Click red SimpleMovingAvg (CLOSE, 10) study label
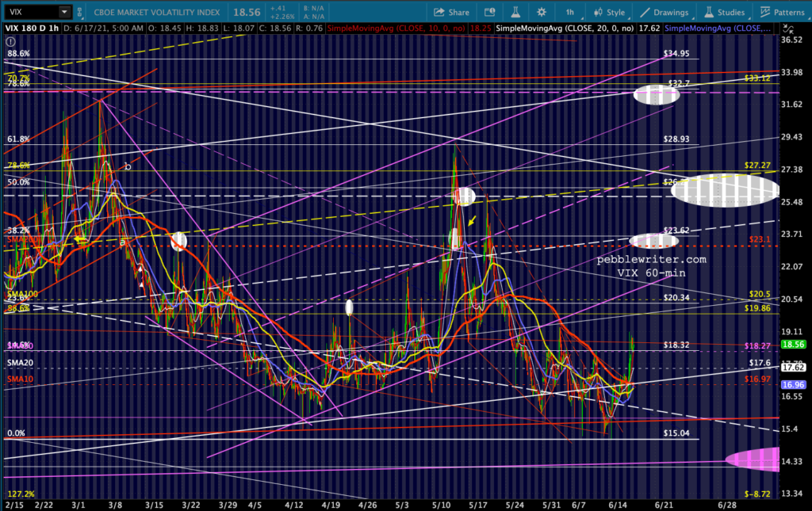The image size is (812, 511). click(x=396, y=28)
